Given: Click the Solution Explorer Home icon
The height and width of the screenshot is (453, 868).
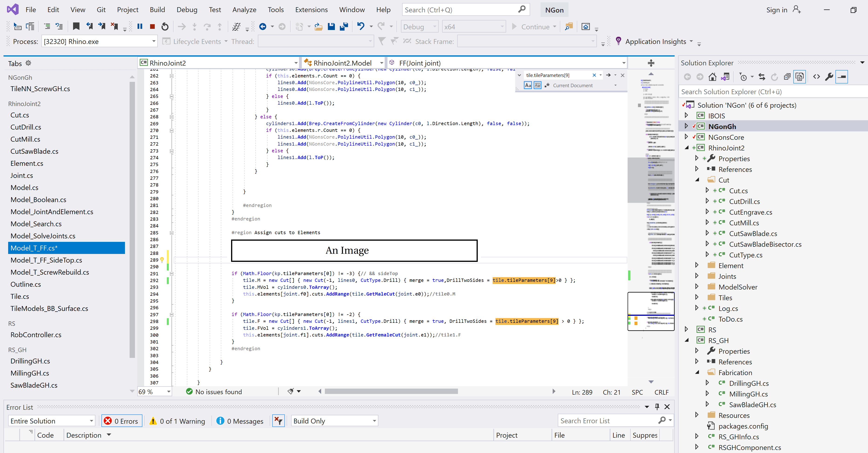Looking at the screenshot, I should 712,77.
